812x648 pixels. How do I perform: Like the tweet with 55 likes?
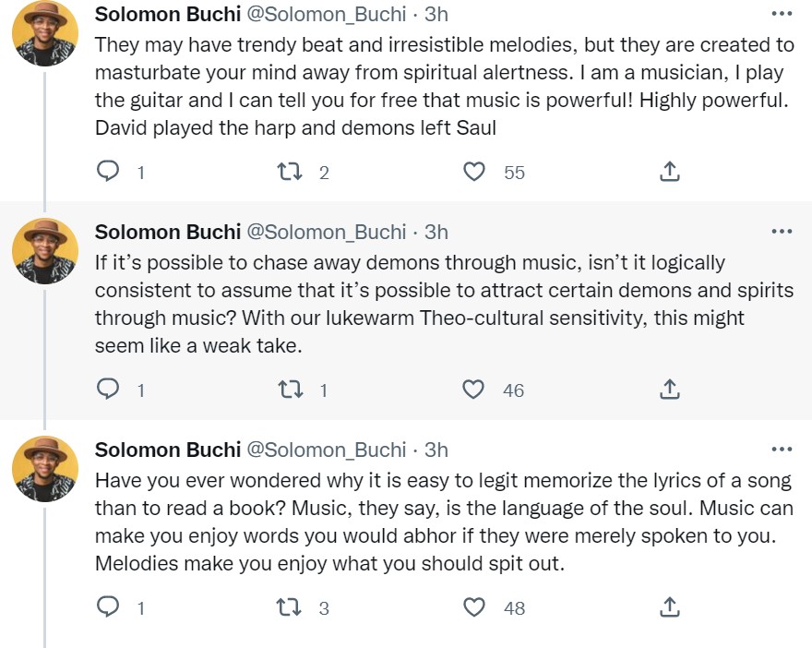(474, 172)
